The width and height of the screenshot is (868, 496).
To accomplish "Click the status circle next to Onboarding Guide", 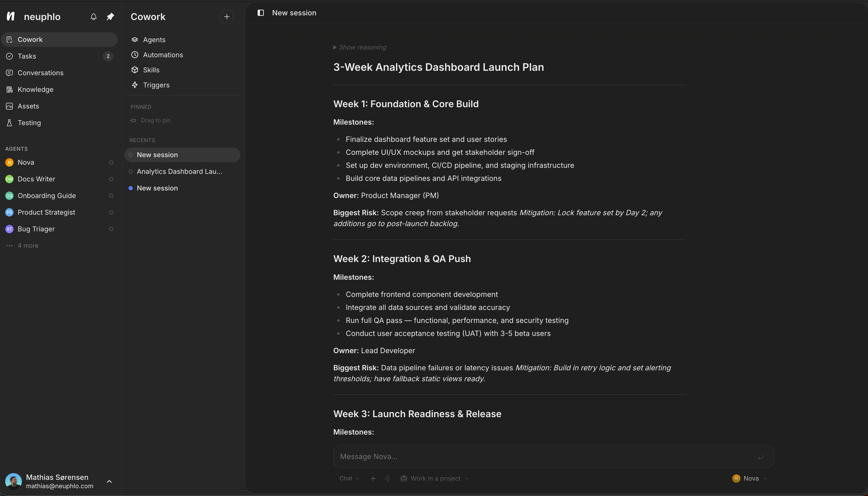I will (x=111, y=196).
